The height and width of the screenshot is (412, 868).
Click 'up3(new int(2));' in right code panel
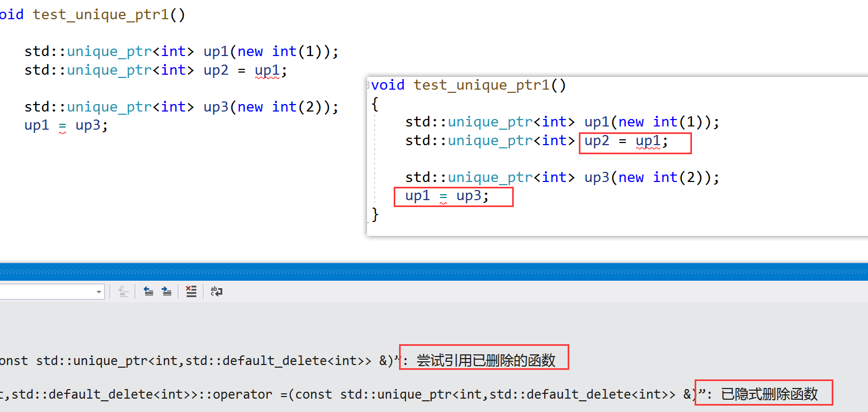point(651,178)
